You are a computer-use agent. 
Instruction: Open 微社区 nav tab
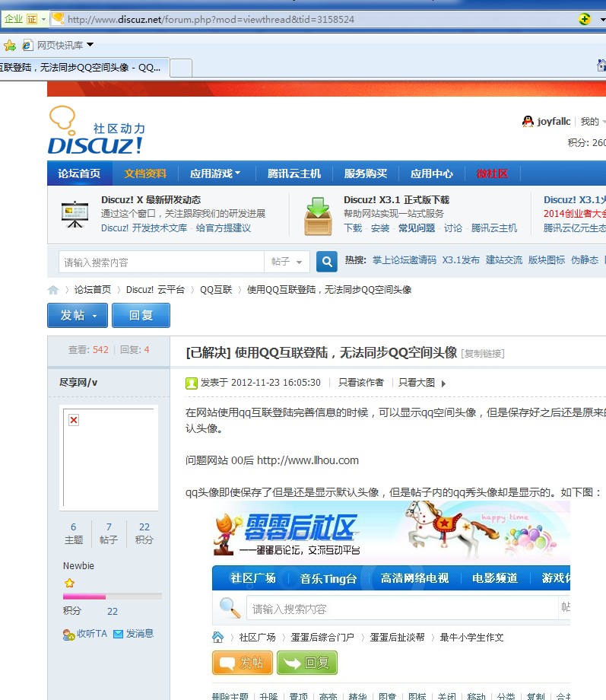tap(492, 173)
